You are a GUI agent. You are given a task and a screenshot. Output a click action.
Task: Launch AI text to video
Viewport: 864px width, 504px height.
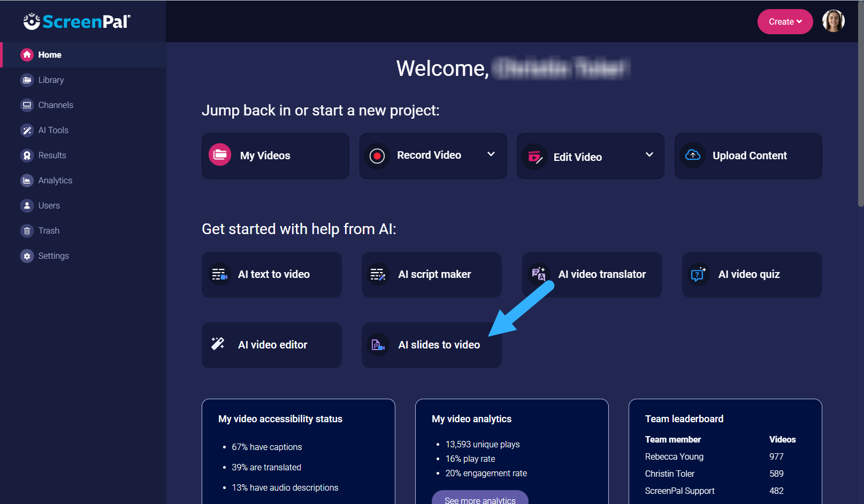[x=272, y=275]
